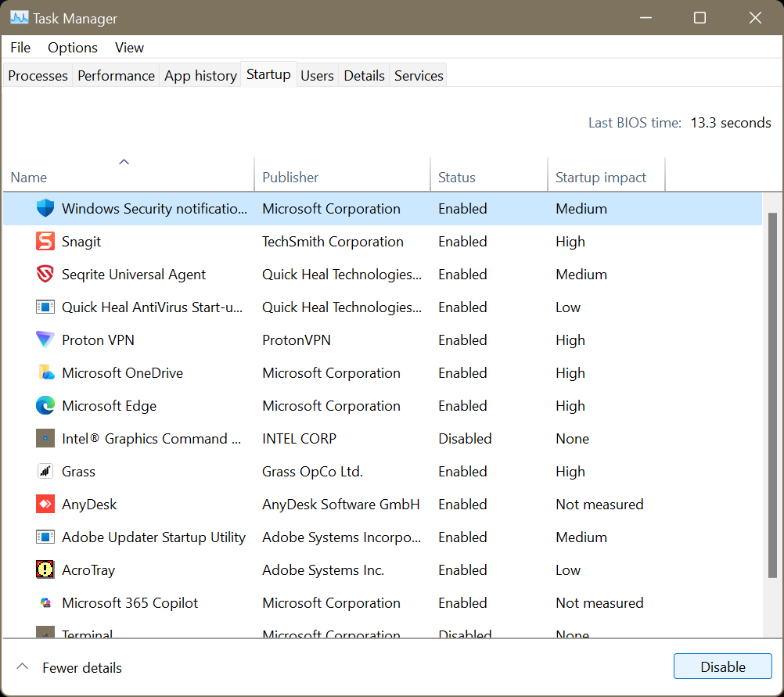The width and height of the screenshot is (784, 697).
Task: Click the Last BIOS time 13.3 seconds value
Action: click(x=731, y=123)
